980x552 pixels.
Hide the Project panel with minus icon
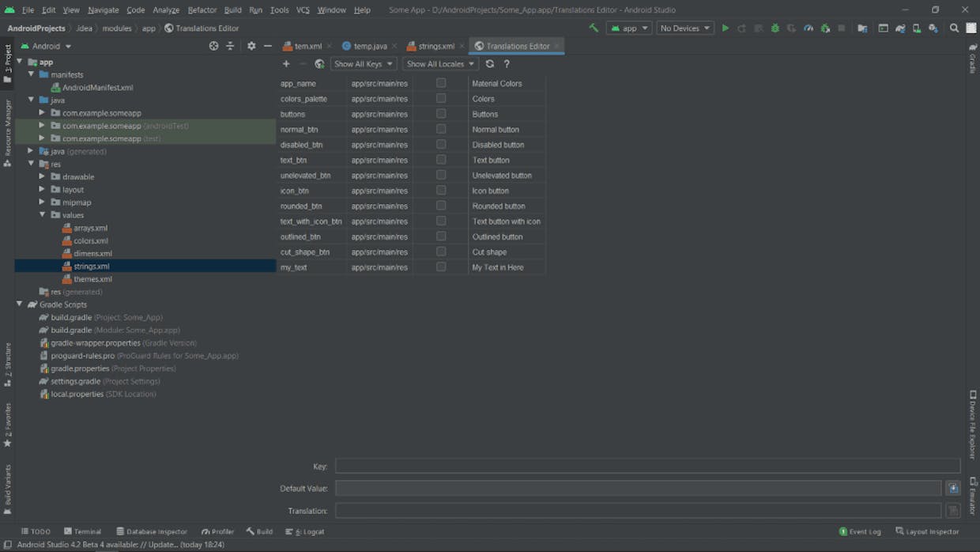(268, 46)
